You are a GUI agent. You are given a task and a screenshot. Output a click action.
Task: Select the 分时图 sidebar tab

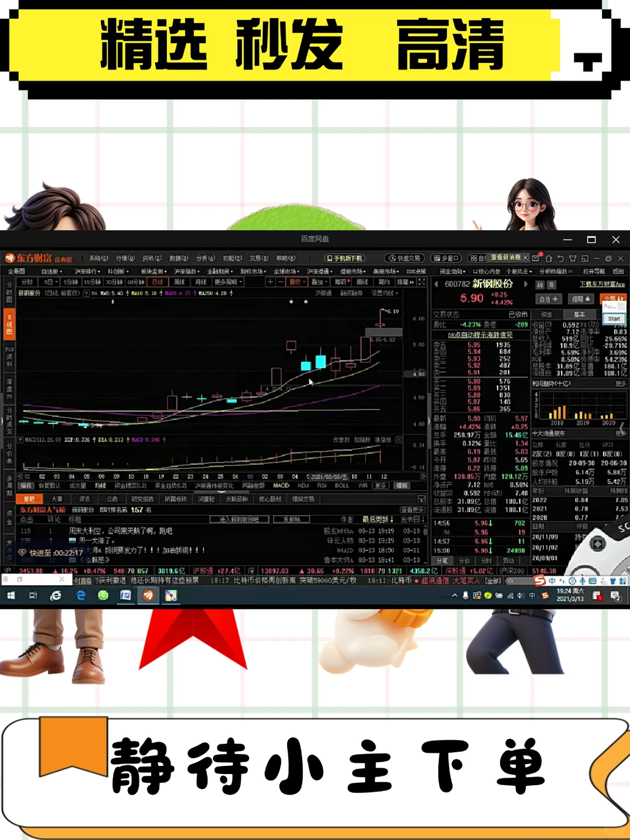click(9, 292)
